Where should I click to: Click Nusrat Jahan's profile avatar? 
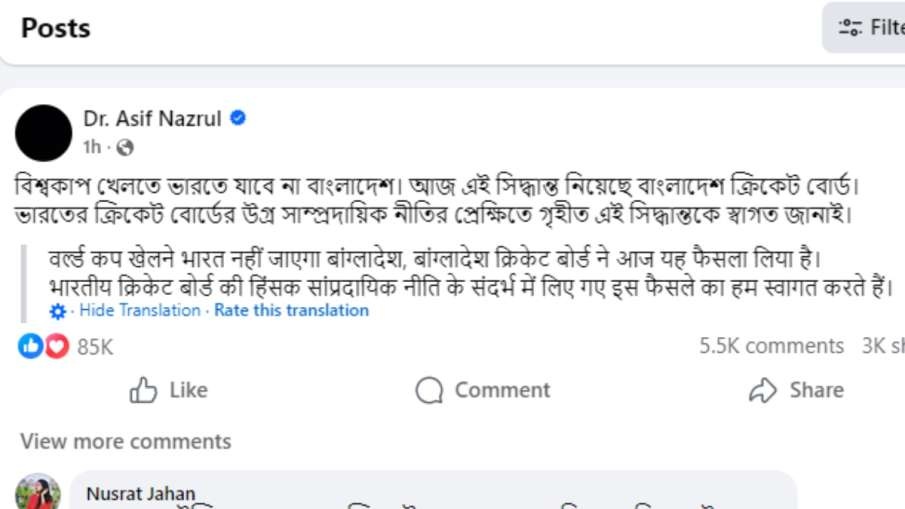(x=39, y=493)
